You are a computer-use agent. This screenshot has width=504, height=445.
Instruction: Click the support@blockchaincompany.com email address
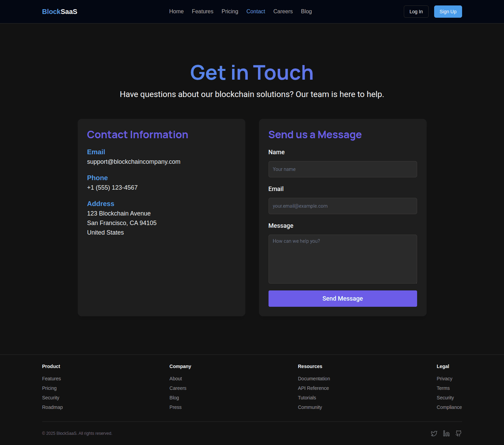pos(134,161)
